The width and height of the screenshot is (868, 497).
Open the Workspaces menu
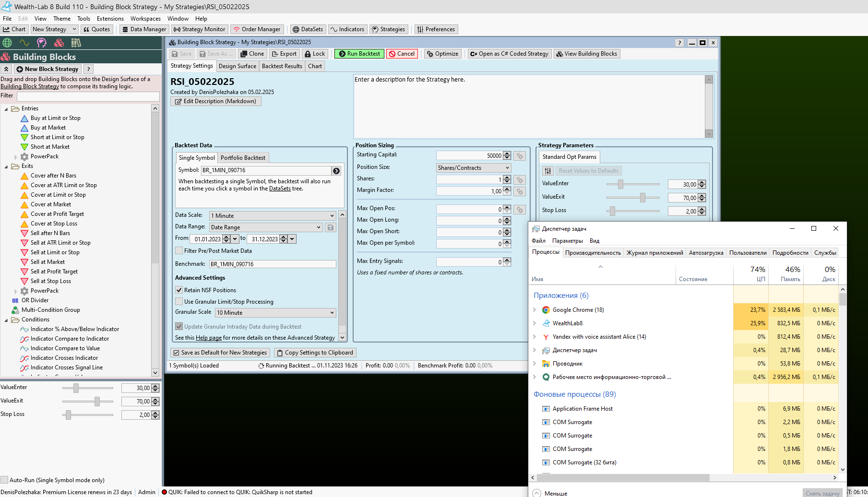coord(145,19)
